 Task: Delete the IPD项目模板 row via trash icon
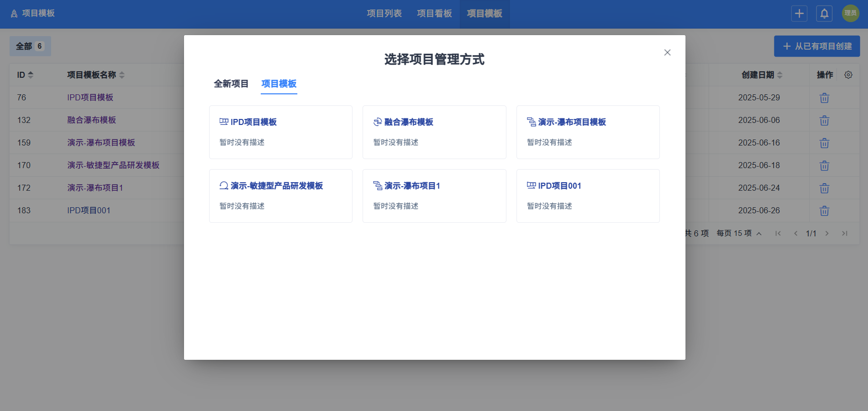pos(824,98)
